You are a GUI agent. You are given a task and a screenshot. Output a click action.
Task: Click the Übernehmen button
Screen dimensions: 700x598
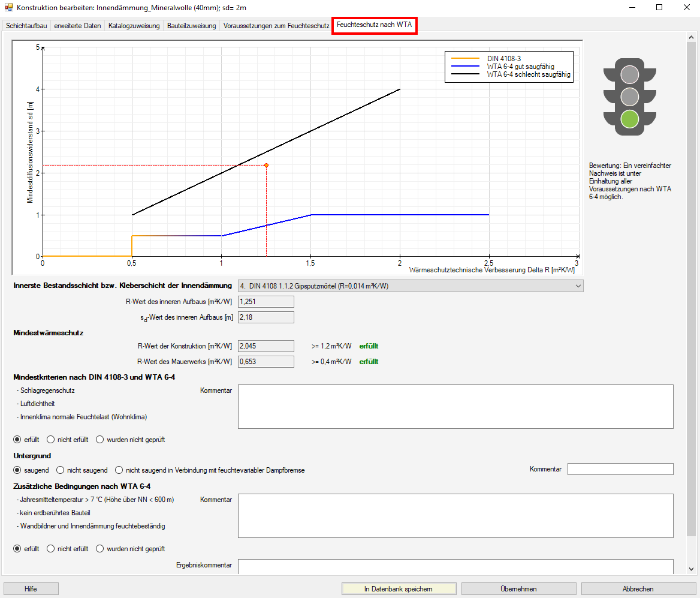pyautogui.click(x=518, y=589)
